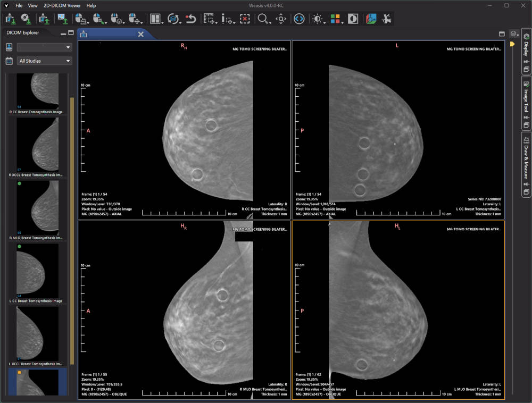
Task: Open the mouse wheel action dropdown
Action: point(118,19)
